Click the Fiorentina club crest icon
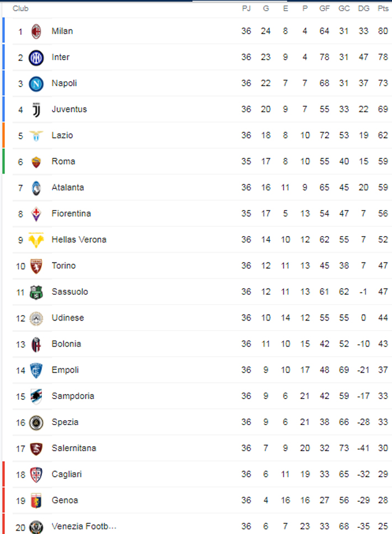Screen dimensions: 392x534 click(x=36, y=213)
